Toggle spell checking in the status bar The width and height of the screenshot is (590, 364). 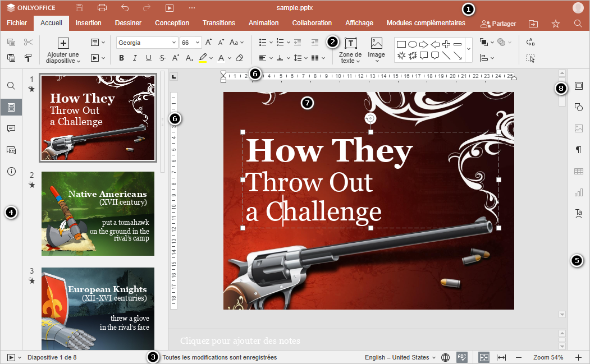(462, 357)
